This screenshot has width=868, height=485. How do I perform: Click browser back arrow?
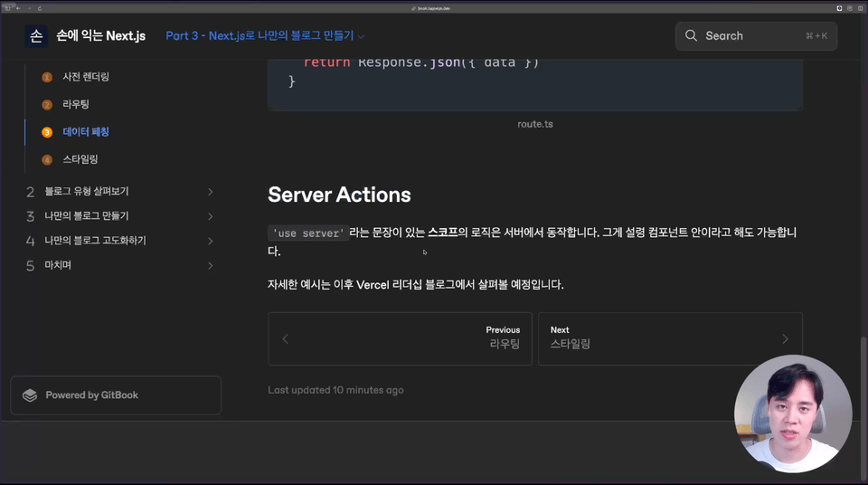point(18,8)
